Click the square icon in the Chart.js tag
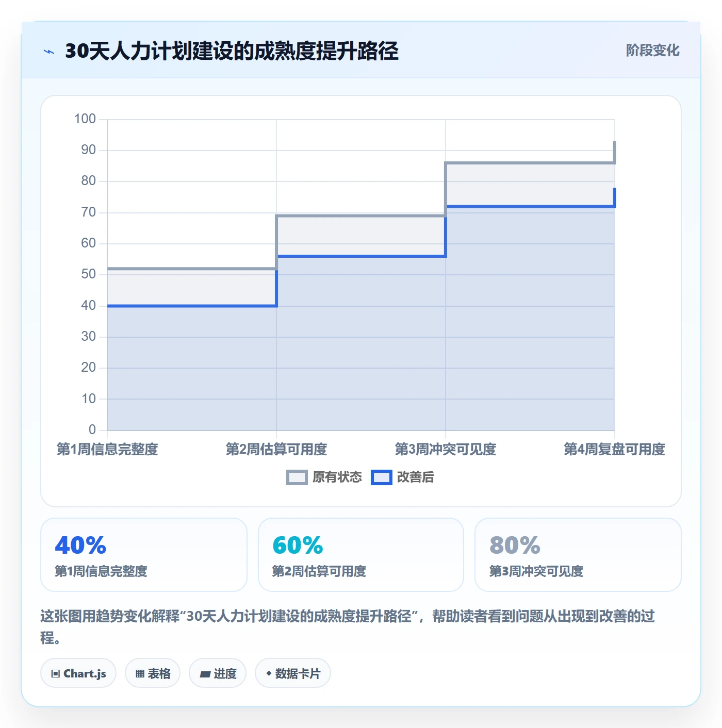Viewport: 722px width, 728px height. [56, 673]
